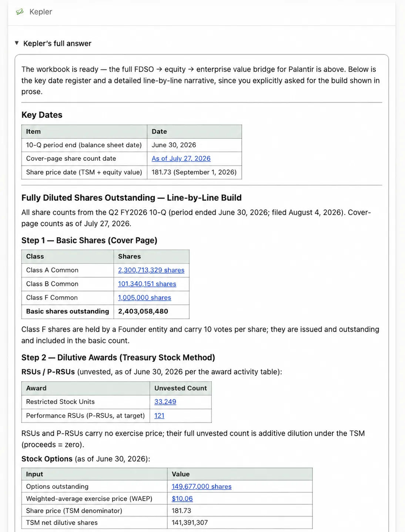The image size is (405, 532).
Task: Click the 141,391,307 value
Action: (190, 523)
